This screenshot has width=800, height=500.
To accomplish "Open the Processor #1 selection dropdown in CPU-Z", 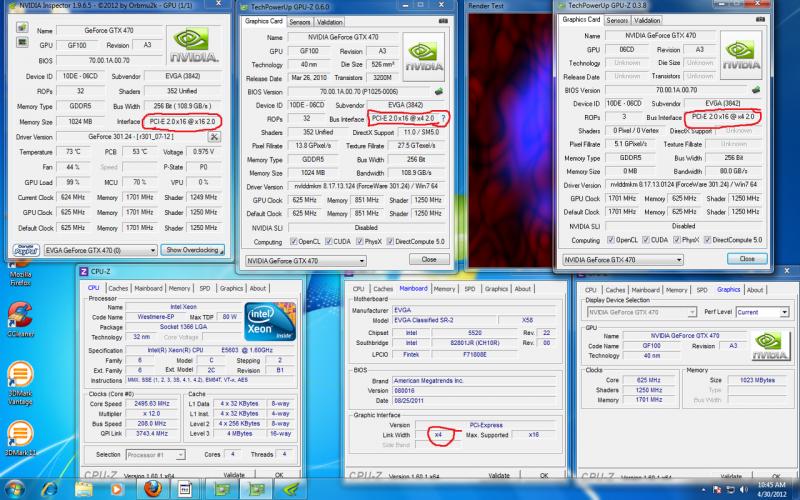I will pyautogui.click(x=155, y=454).
